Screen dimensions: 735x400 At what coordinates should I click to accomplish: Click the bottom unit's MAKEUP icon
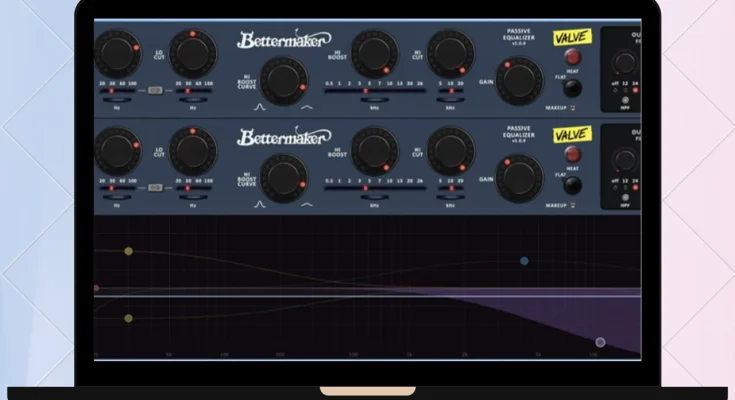coord(574,204)
